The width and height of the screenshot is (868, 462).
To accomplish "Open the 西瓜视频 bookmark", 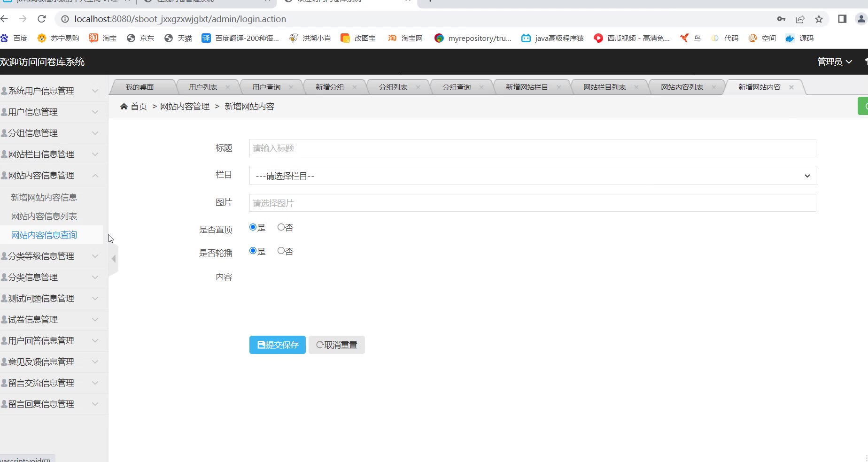I will click(632, 38).
